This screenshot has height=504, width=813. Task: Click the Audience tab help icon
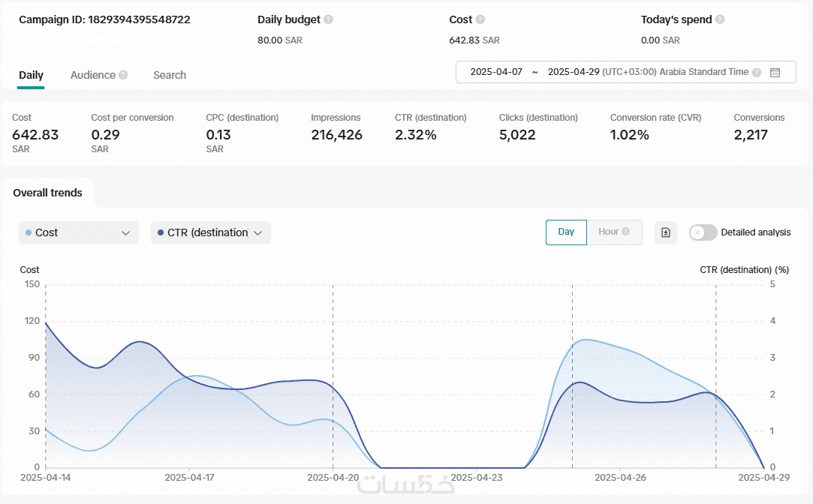(x=123, y=75)
